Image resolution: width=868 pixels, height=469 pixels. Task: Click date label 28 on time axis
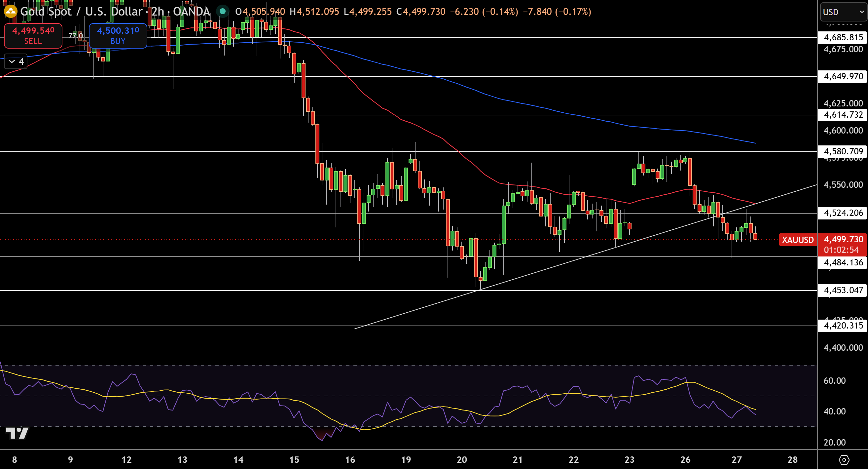click(792, 459)
